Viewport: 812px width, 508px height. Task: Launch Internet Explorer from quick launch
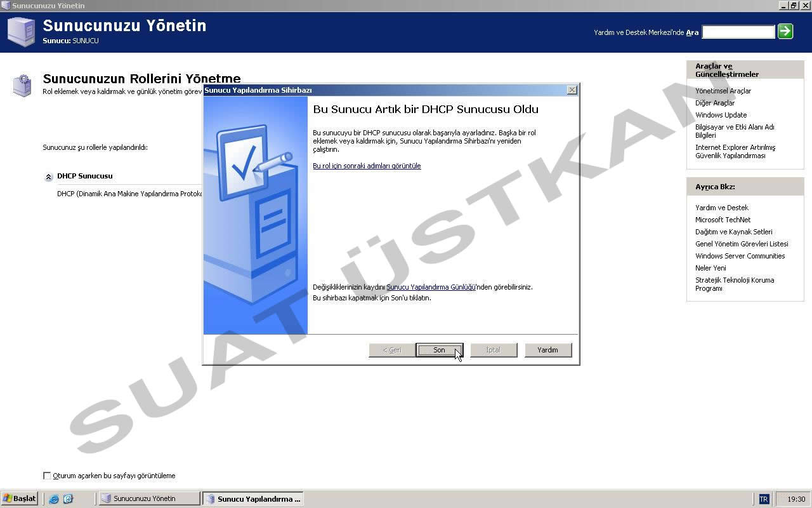coord(54,499)
